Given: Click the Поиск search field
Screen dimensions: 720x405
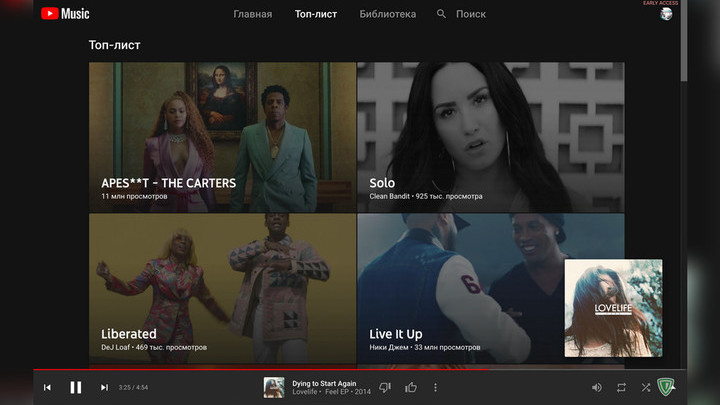Looking at the screenshot, I should pyautogui.click(x=471, y=14).
